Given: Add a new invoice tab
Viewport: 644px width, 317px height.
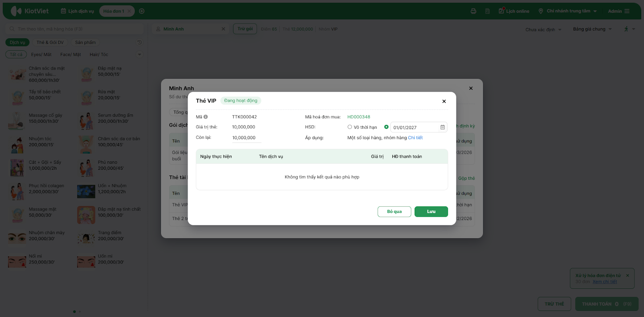Looking at the screenshot, I should tap(142, 11).
